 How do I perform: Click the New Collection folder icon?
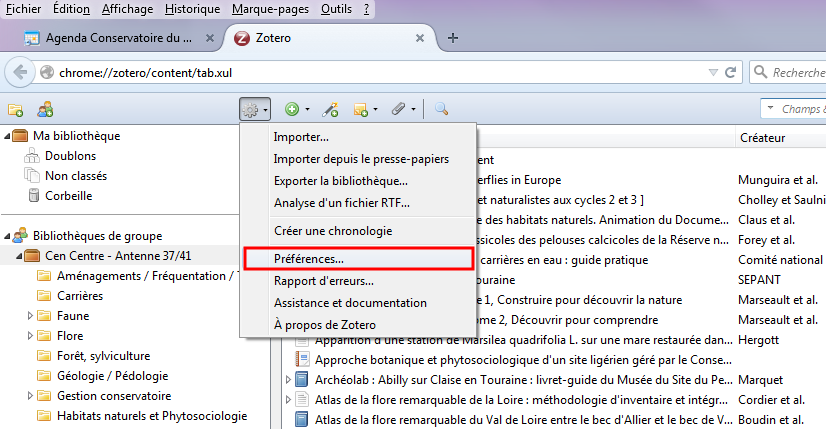tap(14, 109)
